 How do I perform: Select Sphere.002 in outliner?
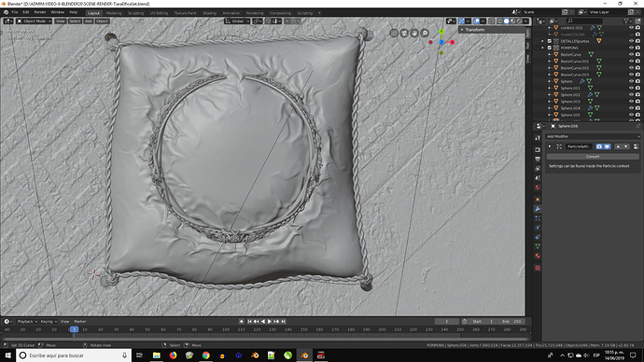(570, 95)
